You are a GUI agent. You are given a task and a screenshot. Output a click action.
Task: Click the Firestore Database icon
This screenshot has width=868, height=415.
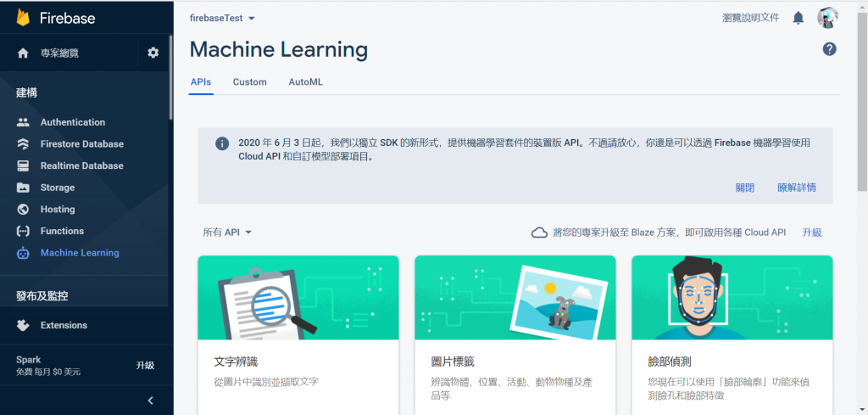[23, 144]
